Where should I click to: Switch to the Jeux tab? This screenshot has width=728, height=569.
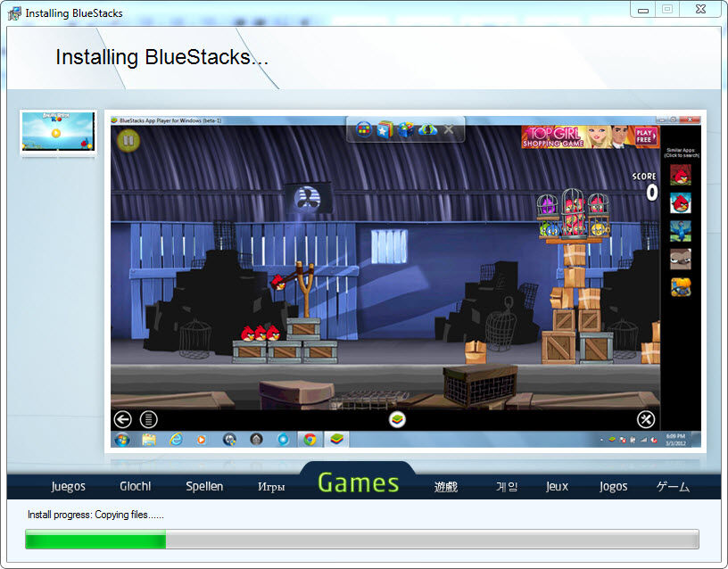pyautogui.click(x=557, y=486)
